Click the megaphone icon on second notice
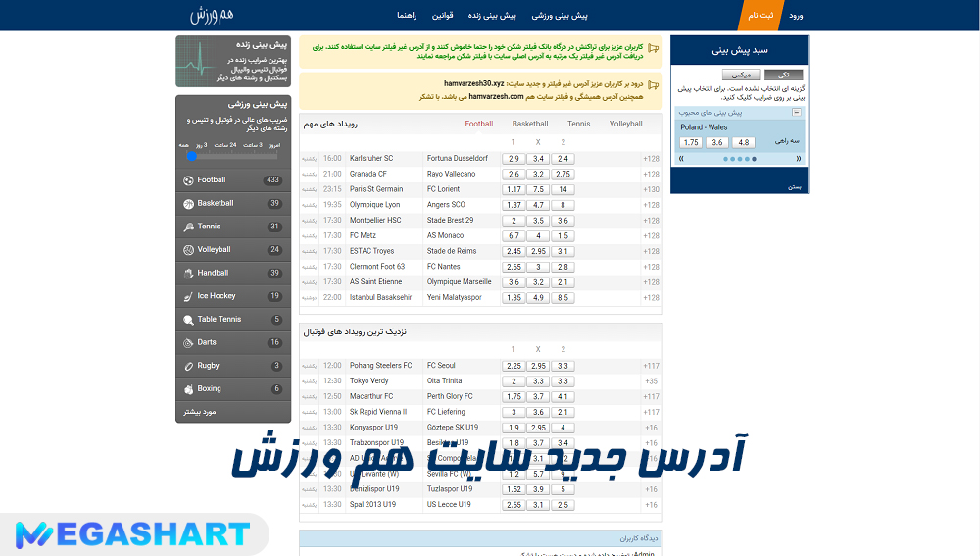Screen dimensions: 980x556 (653, 84)
